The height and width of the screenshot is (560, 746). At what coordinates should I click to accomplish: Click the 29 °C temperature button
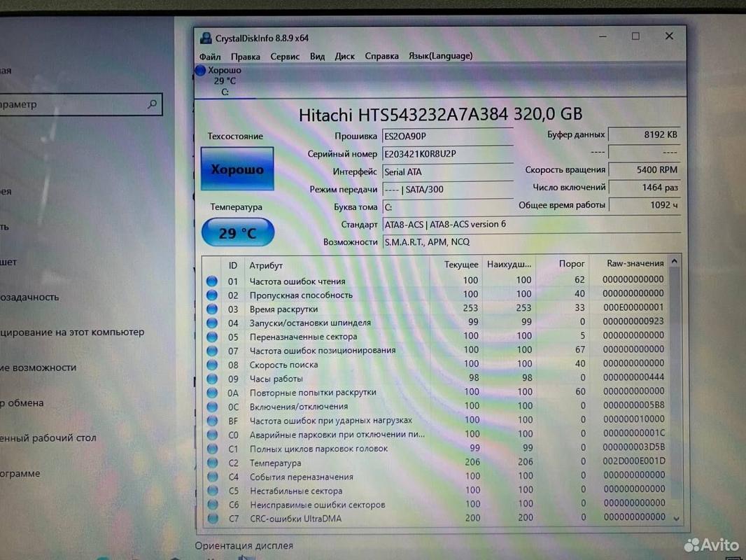click(x=238, y=232)
